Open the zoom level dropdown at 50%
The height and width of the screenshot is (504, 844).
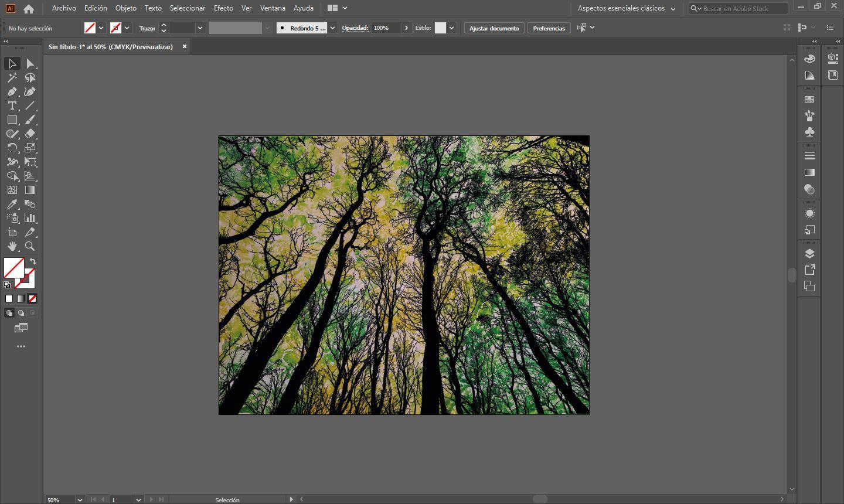pos(80,500)
